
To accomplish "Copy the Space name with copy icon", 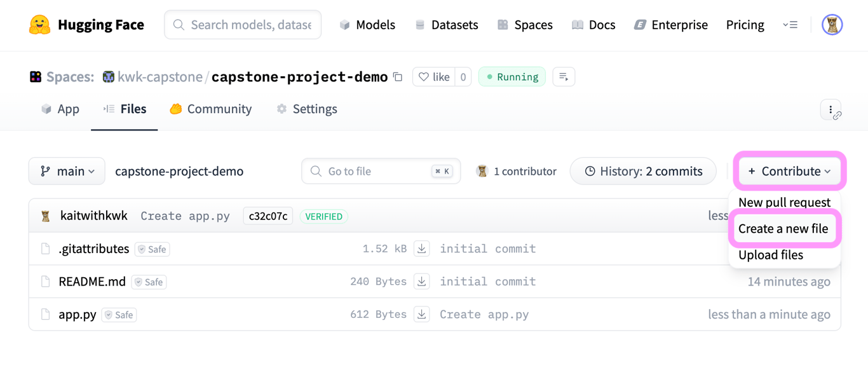I will tap(398, 77).
